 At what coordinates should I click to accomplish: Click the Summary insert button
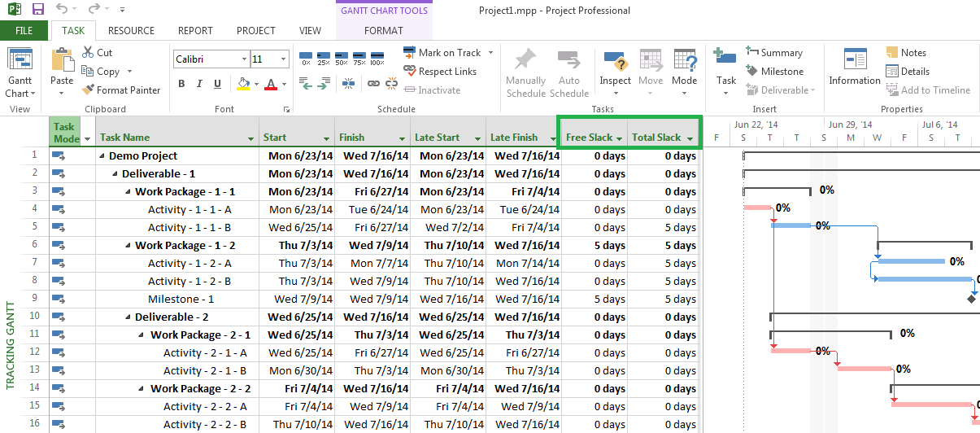(773, 53)
